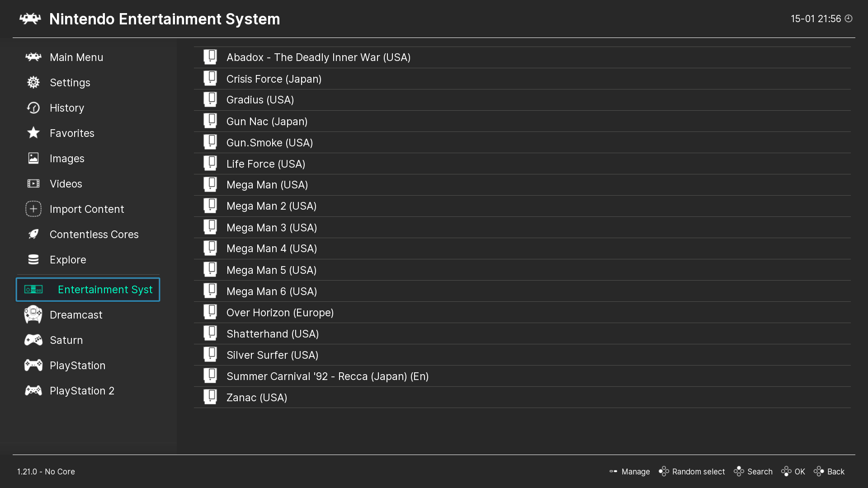
Task: Click the RetroArch logo in the header
Action: coord(30,19)
